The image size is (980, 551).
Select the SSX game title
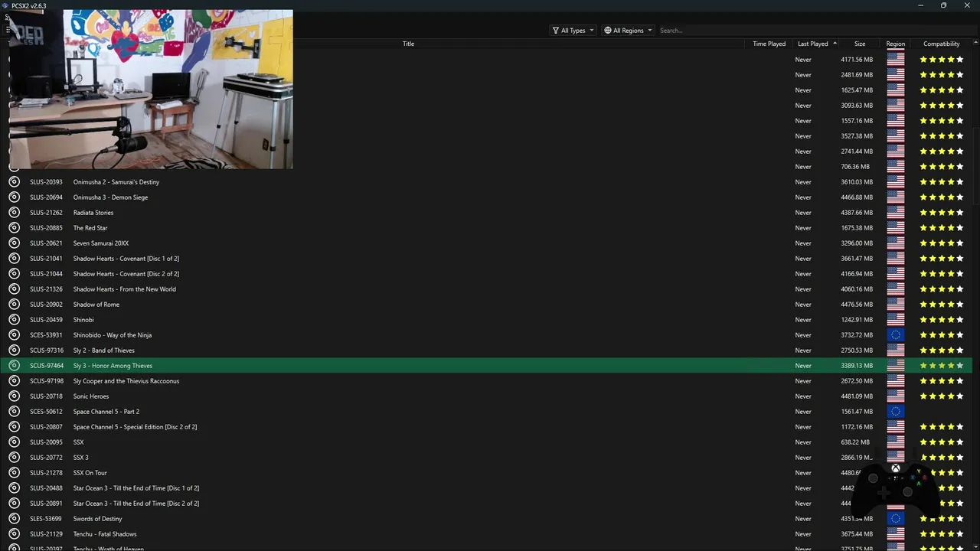pyautogui.click(x=79, y=442)
